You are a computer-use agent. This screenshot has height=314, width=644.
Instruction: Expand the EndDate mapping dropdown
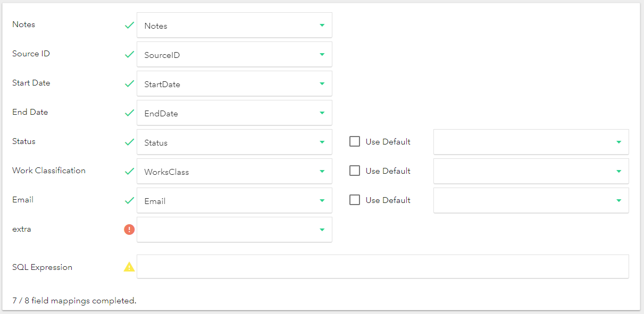235,113
